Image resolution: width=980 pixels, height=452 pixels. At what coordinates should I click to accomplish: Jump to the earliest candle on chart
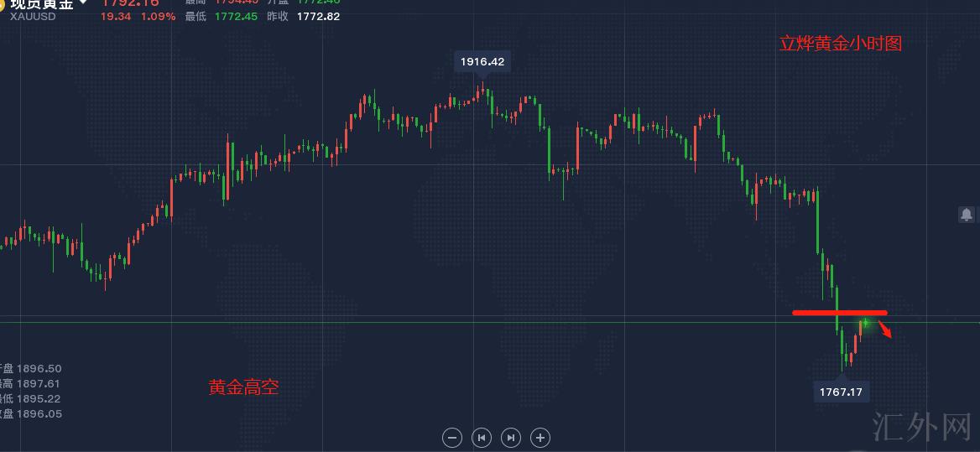click(482, 437)
